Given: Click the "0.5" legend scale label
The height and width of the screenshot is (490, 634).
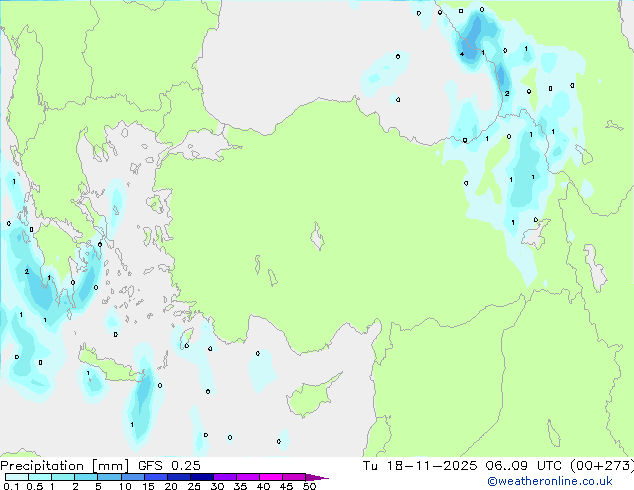Looking at the screenshot, I should (x=34, y=486).
